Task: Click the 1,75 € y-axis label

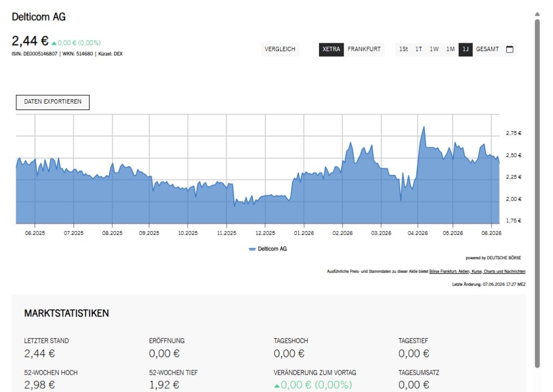Action: point(513,221)
